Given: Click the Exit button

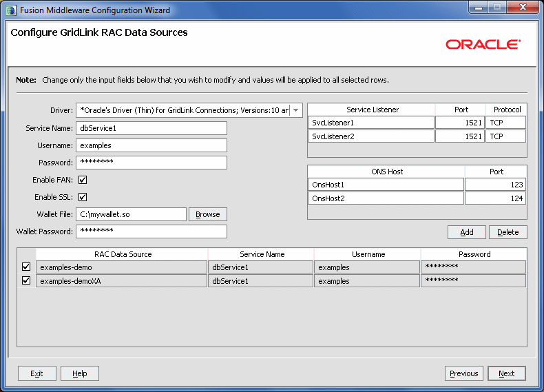Looking at the screenshot, I should (36, 373).
